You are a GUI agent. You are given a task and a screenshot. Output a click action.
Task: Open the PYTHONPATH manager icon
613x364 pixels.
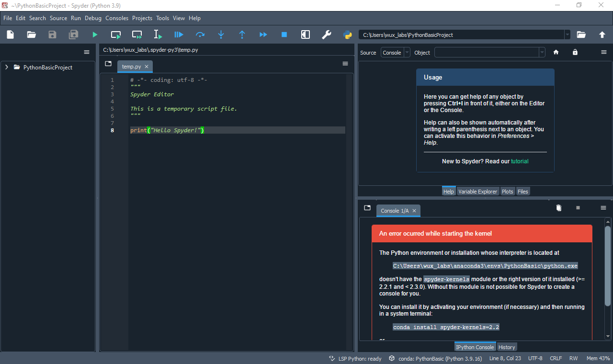coord(348,34)
